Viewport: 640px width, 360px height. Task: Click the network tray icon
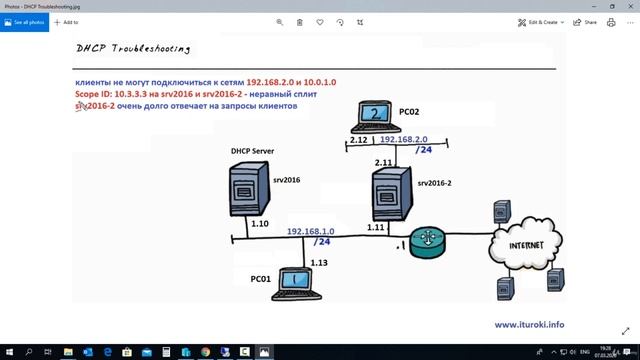point(563,352)
